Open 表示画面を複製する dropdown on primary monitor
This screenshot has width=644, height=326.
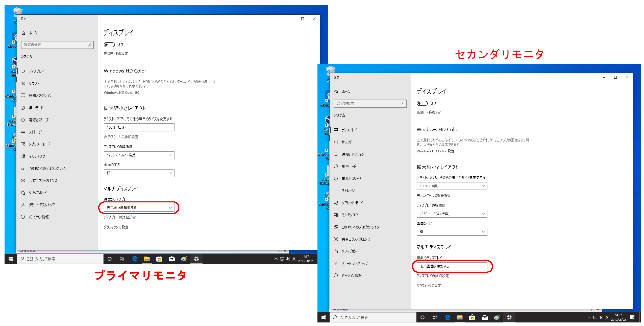[139, 207]
